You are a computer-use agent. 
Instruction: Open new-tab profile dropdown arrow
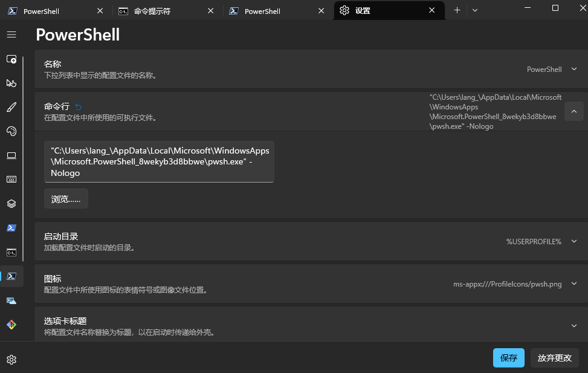coord(475,10)
